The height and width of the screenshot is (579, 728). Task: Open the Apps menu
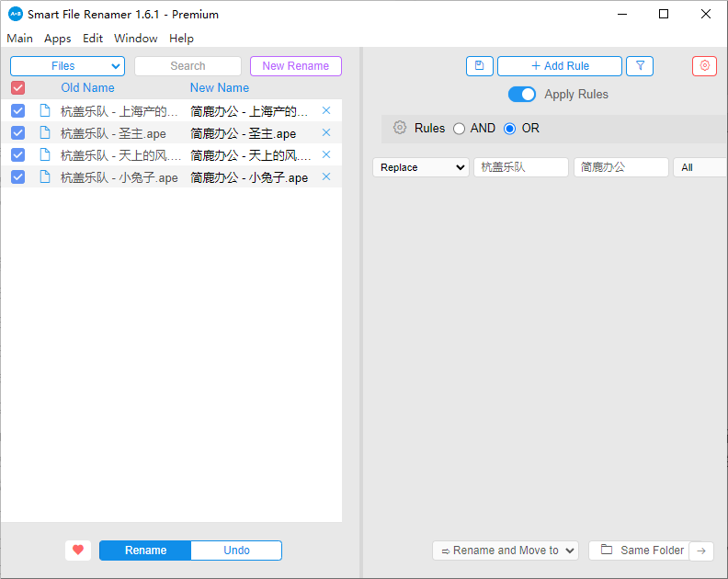point(57,39)
